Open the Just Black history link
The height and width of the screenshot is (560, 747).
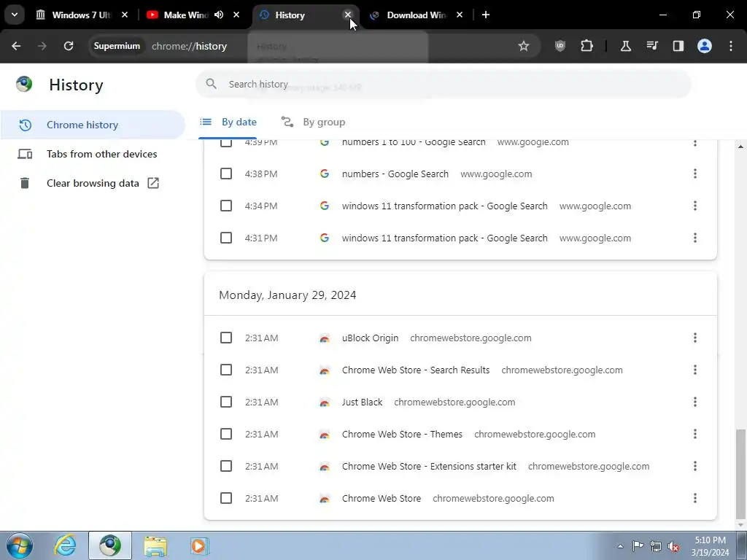[x=362, y=402]
